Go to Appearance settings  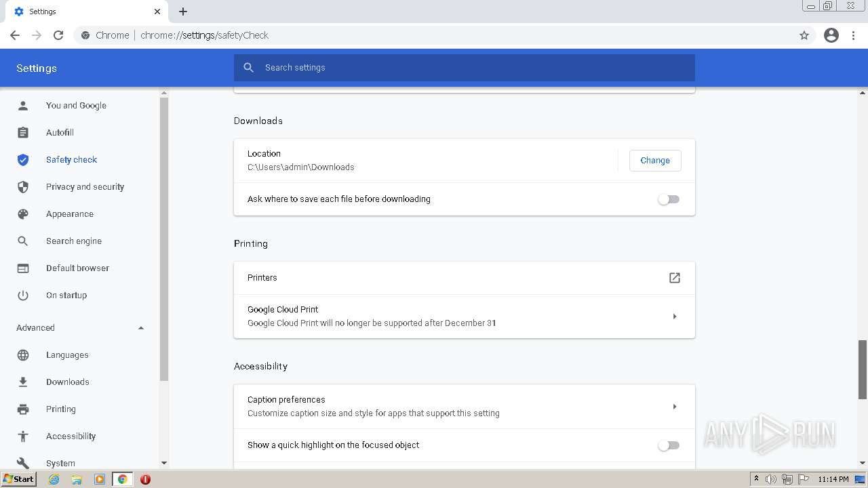(70, 214)
